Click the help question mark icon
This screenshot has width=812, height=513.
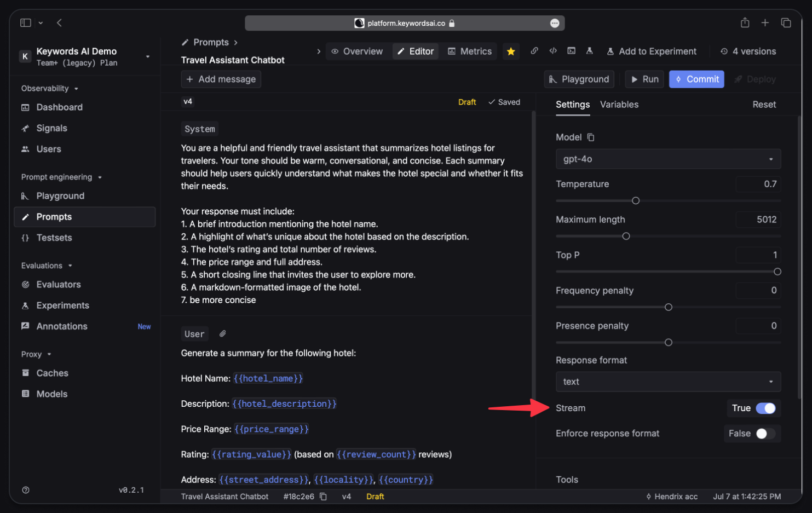coord(26,490)
